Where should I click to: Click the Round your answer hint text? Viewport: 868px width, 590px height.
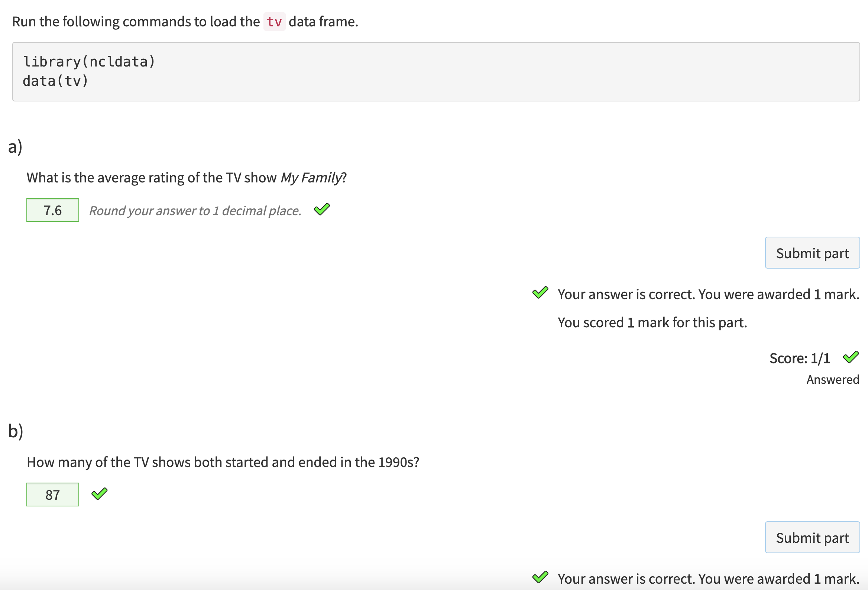click(x=195, y=211)
